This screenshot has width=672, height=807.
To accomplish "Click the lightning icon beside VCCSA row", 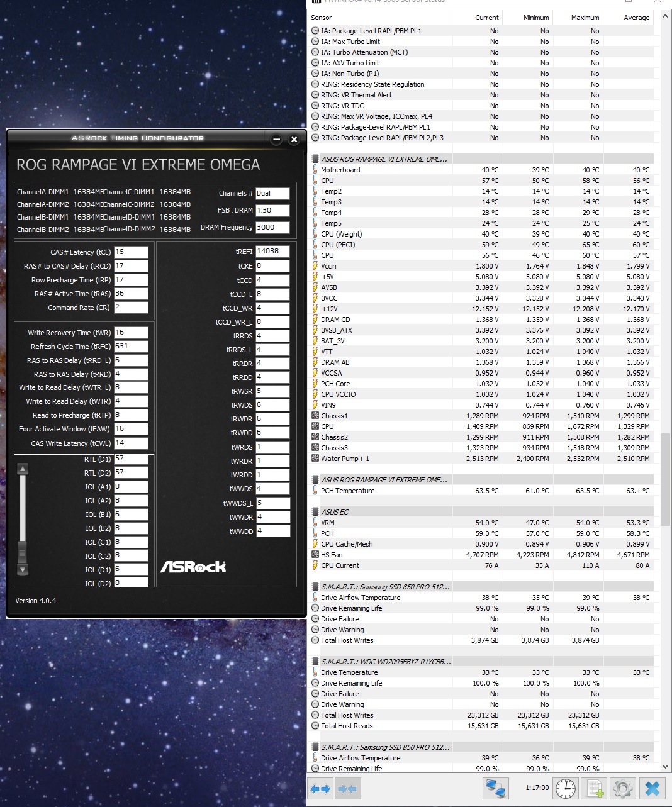I will 315,373.
